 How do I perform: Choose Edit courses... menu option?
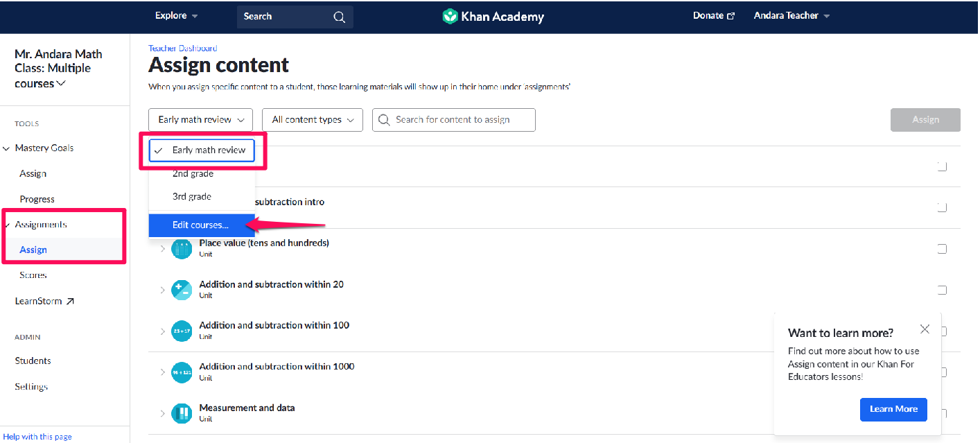[202, 225]
